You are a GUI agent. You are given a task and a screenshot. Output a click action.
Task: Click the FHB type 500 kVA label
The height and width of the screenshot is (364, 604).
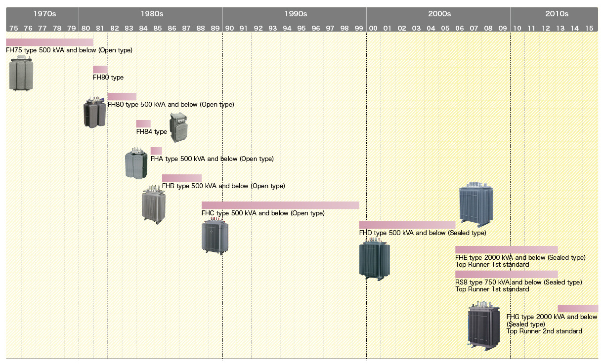(223, 186)
